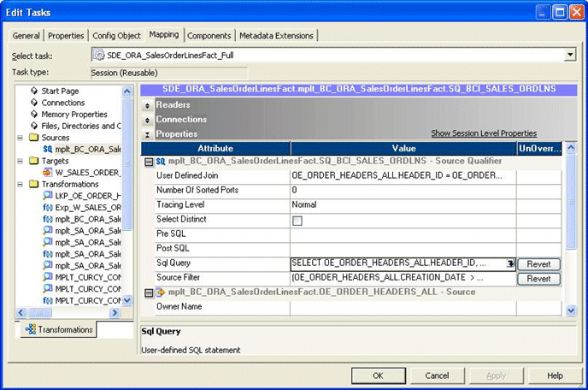The image size is (588, 390).
Task: Click the Sources folder icon
Action: (34, 138)
